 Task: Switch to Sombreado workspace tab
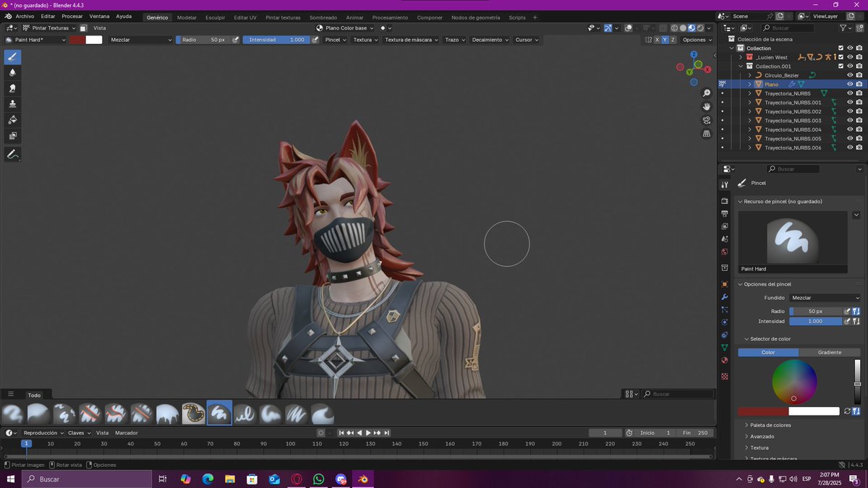[x=323, y=17]
